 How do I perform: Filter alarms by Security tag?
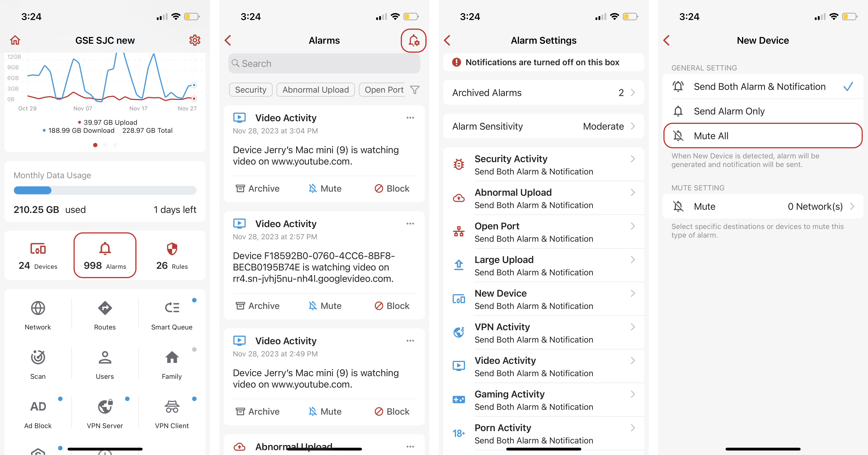(x=250, y=90)
